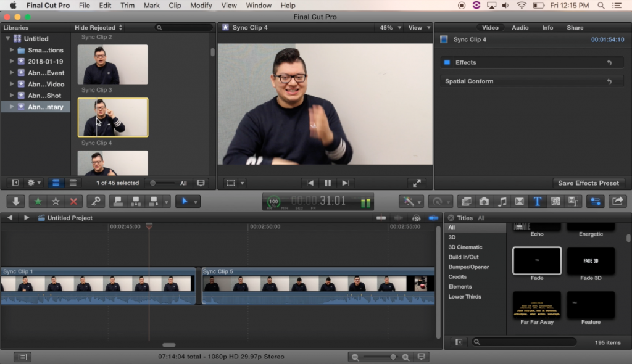
Task: Toggle audio skimming
Action: [x=398, y=218]
